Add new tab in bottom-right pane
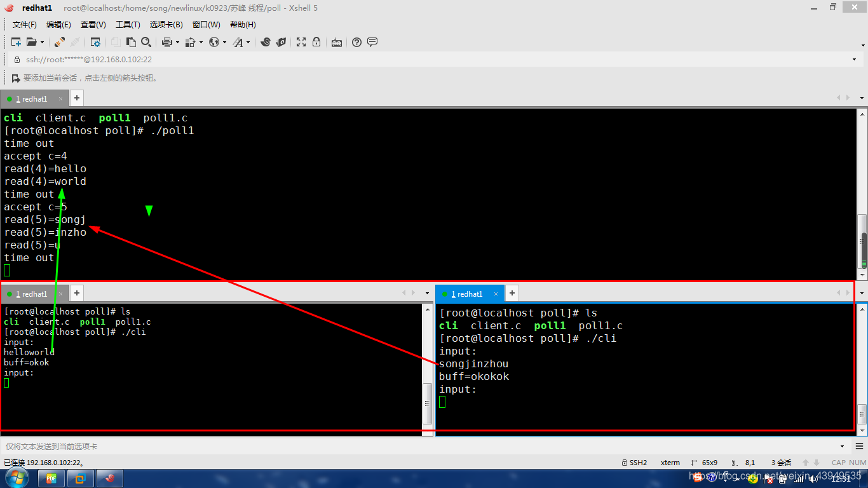This screenshot has width=868, height=488. pos(512,293)
